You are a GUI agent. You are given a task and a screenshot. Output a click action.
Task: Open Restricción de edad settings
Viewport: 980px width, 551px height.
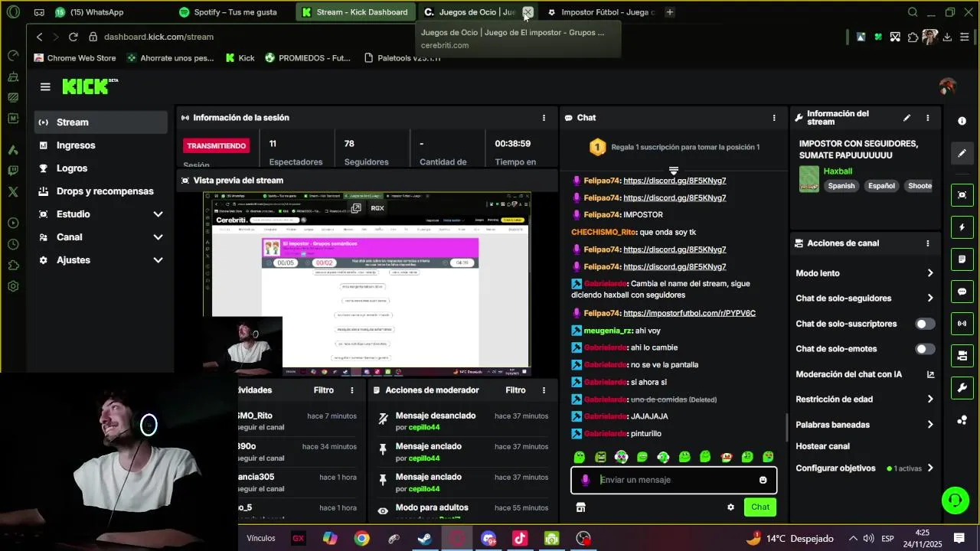click(865, 399)
